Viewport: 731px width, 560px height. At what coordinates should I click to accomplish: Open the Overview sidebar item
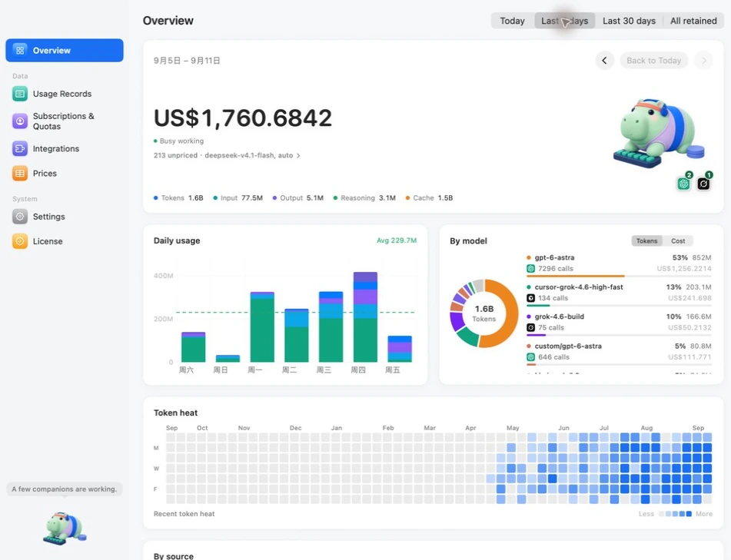tap(65, 51)
